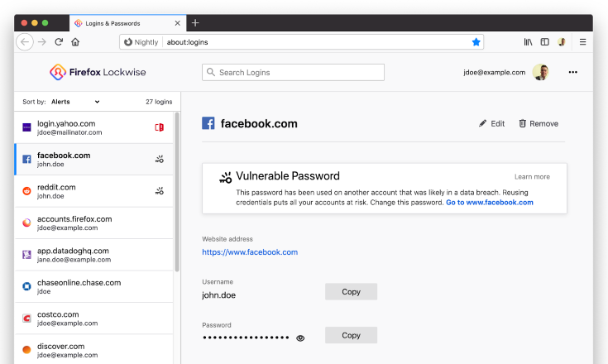Open the hamburger application menu
The width and height of the screenshot is (608, 364).
[582, 42]
